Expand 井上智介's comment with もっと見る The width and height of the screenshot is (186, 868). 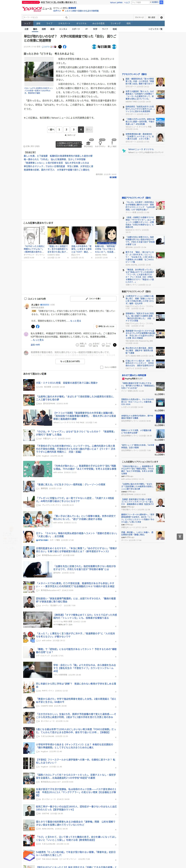(x=76, y=321)
